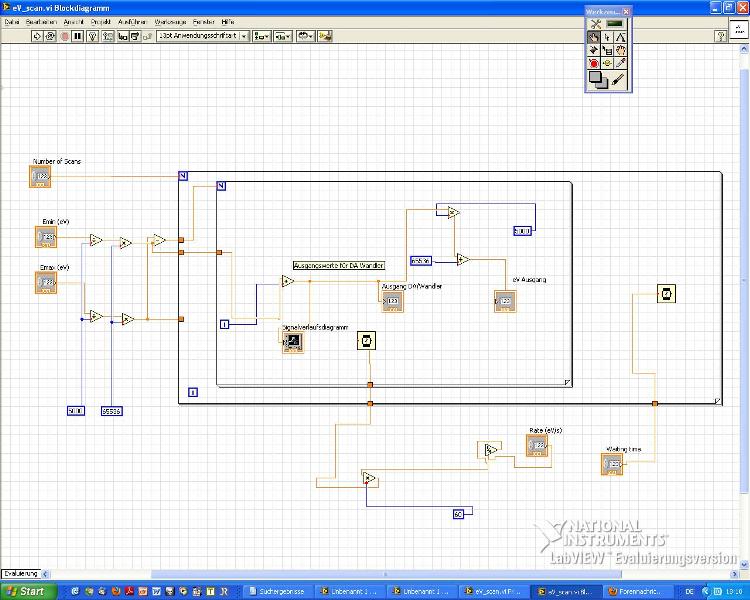
Task: Select the Operate hand tool in palette
Action: coord(594,37)
